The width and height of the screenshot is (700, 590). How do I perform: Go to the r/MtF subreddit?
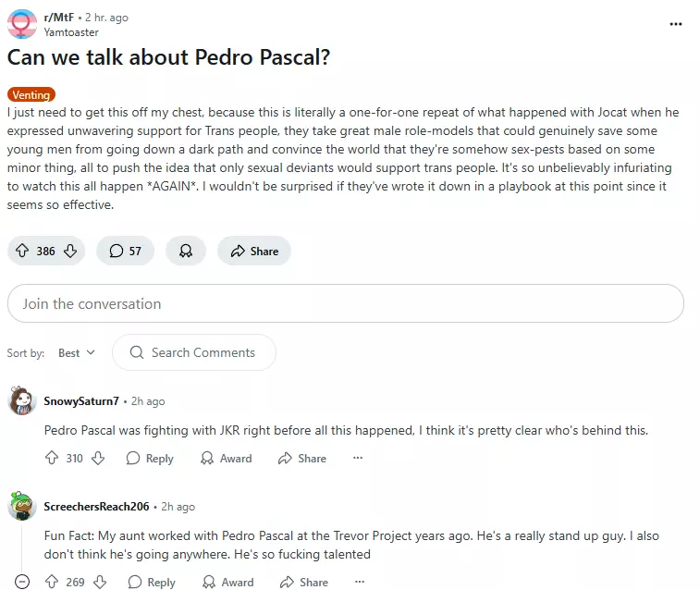coord(59,18)
